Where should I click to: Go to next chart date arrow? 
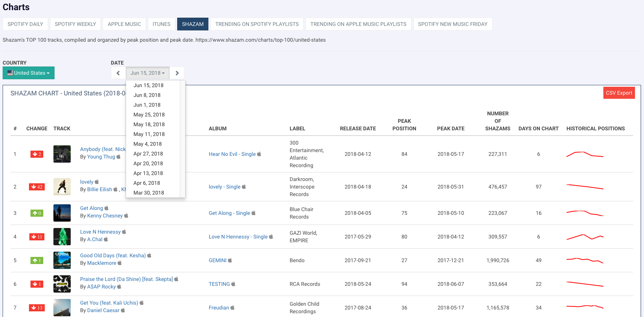177,73
